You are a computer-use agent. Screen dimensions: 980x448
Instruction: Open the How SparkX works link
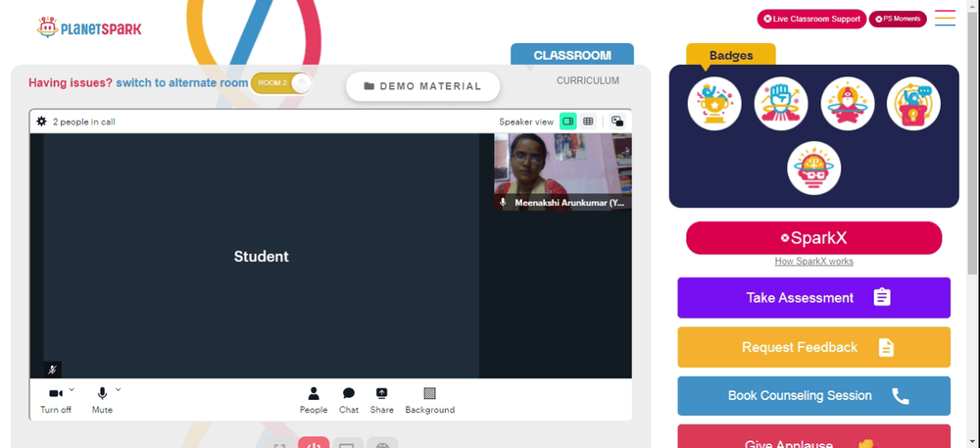[x=813, y=261]
